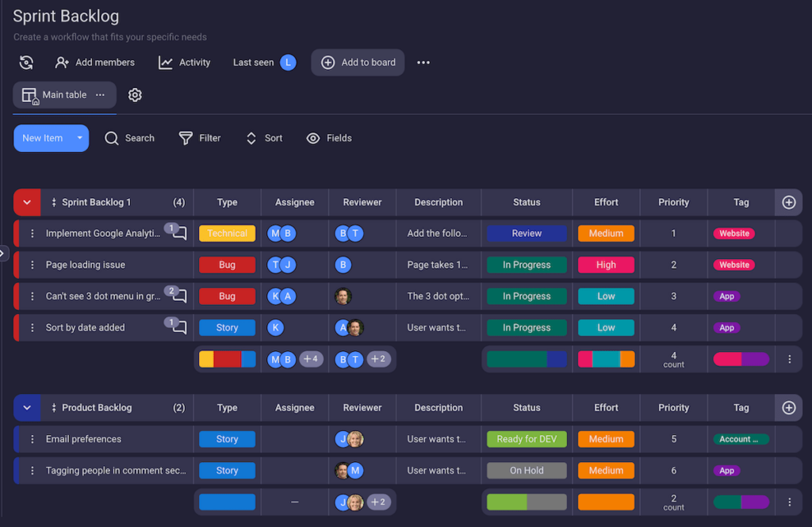Toggle the Fields visibility eye button
The height and width of the screenshot is (527, 812).
(329, 138)
